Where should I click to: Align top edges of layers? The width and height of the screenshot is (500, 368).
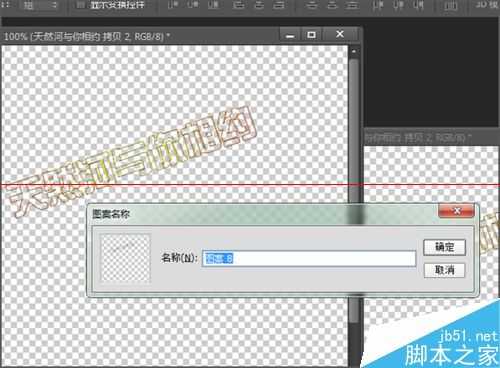(x=173, y=5)
